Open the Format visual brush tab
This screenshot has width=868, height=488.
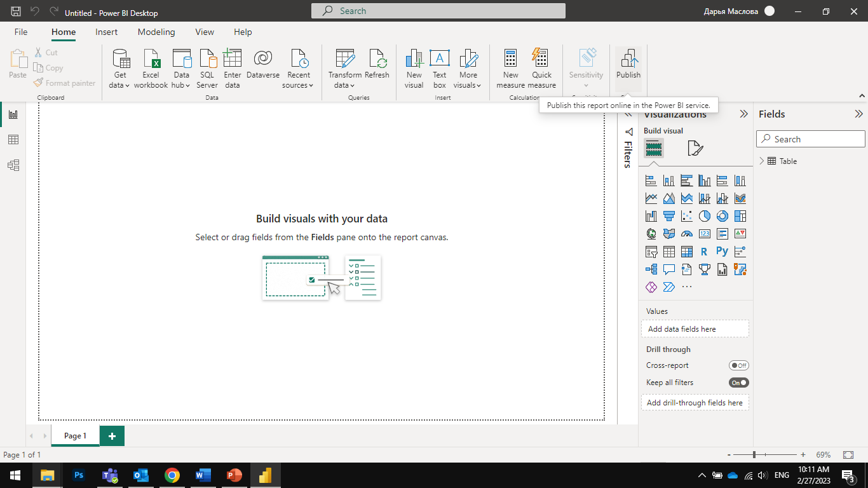tap(695, 149)
